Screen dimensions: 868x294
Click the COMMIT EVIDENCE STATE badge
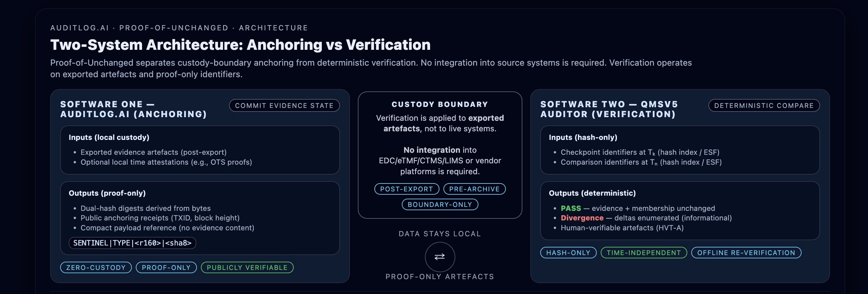[284, 105]
